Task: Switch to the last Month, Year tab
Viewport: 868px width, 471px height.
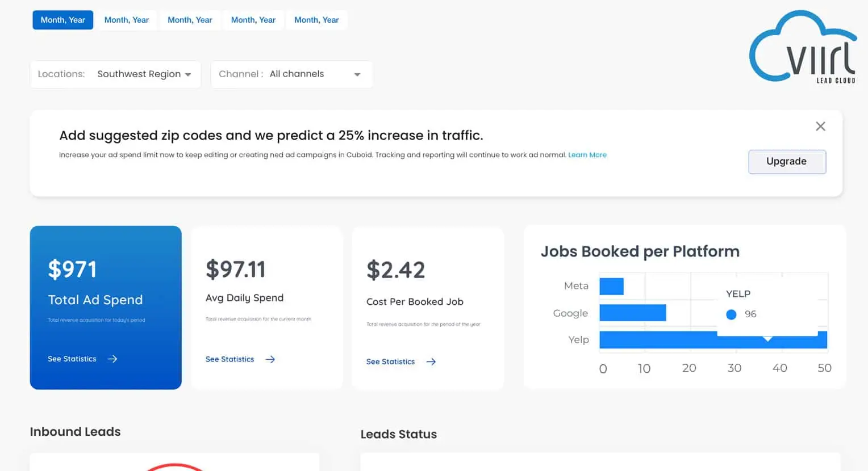Action: click(316, 20)
